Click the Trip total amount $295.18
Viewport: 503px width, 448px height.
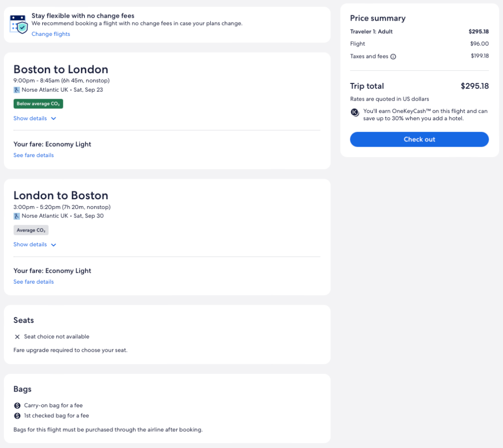(x=475, y=86)
